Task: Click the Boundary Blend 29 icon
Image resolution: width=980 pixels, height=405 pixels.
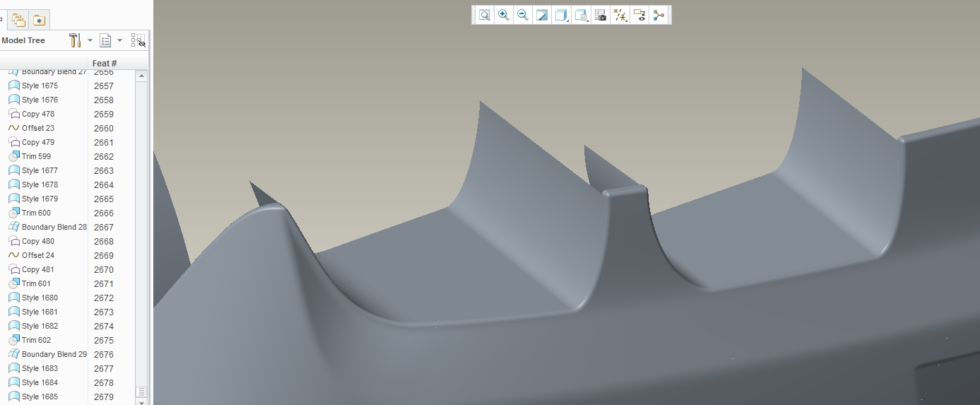Action: coord(13,354)
